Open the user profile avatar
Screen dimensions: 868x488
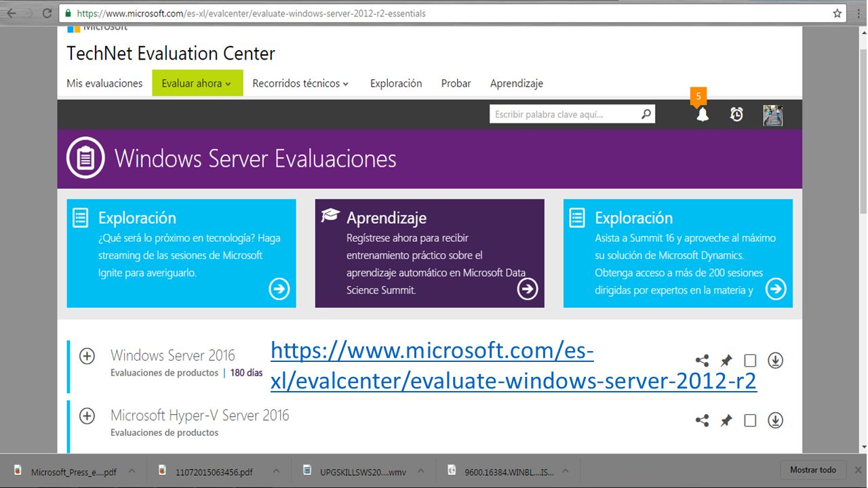click(772, 115)
